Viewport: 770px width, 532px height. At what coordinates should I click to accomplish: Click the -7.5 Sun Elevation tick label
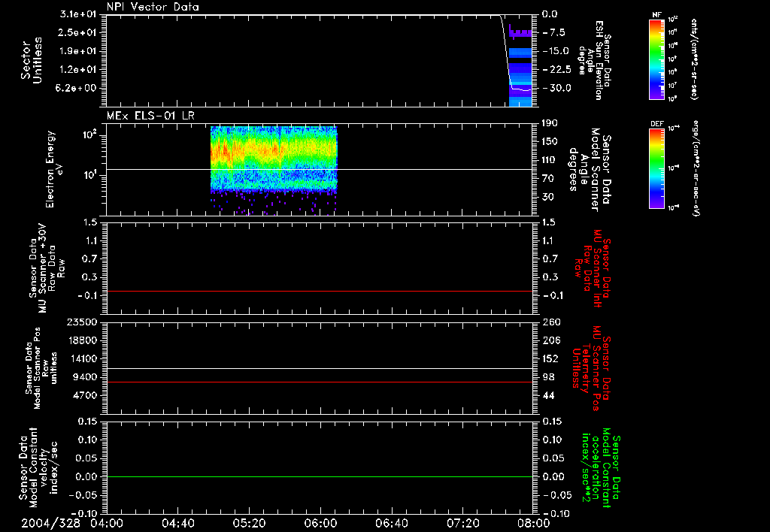point(554,32)
